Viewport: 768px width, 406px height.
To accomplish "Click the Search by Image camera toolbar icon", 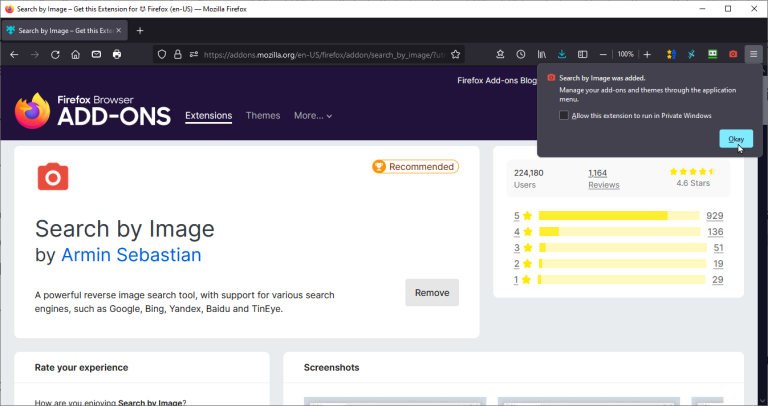I will pos(733,54).
